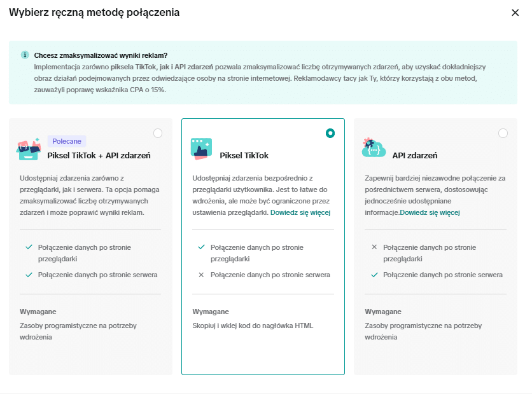Image resolution: width=532 pixels, height=398 pixels.
Task: Click the server-side checkmark in API zdarzeń card
Action: [x=374, y=275]
